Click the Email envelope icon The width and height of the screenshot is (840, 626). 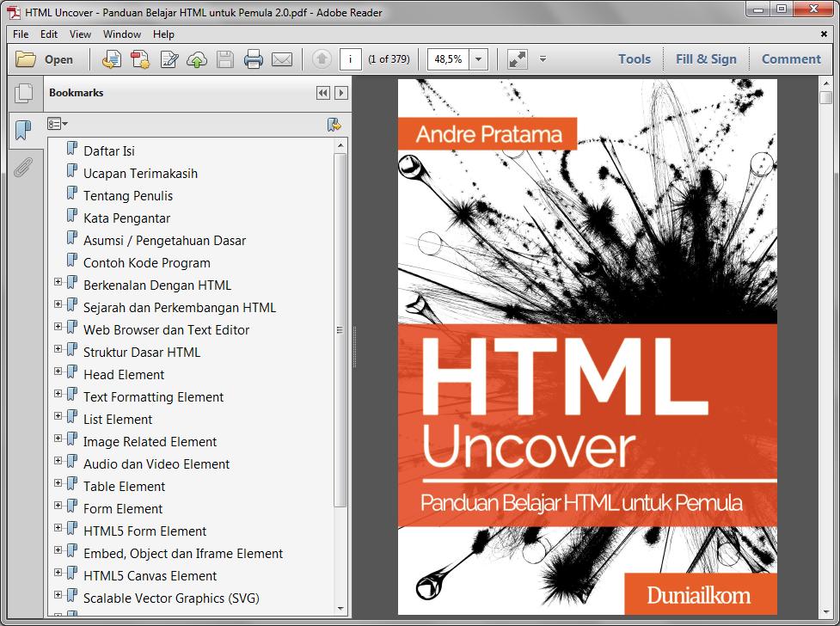point(282,59)
